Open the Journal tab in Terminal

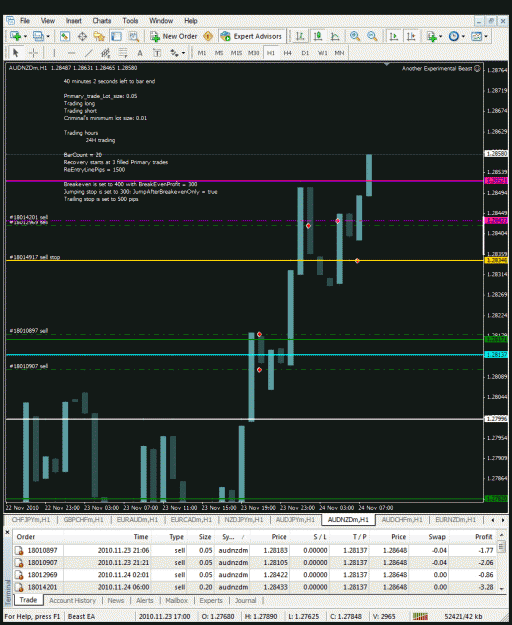(245, 601)
